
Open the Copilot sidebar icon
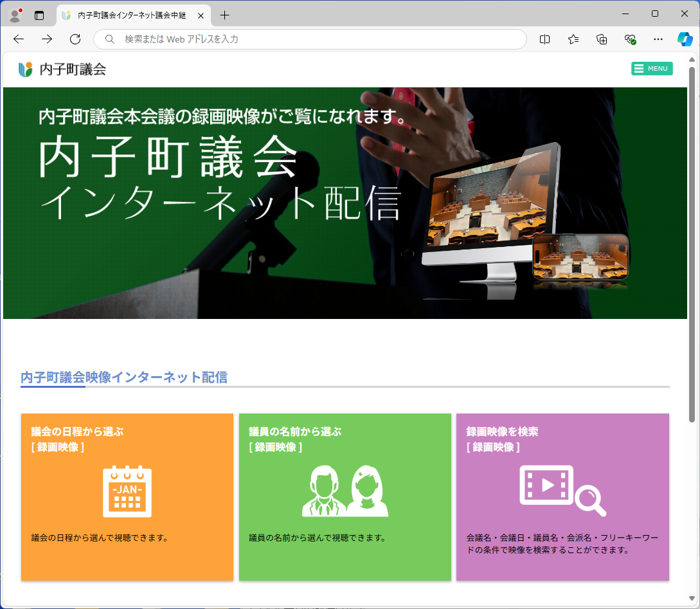point(685,39)
